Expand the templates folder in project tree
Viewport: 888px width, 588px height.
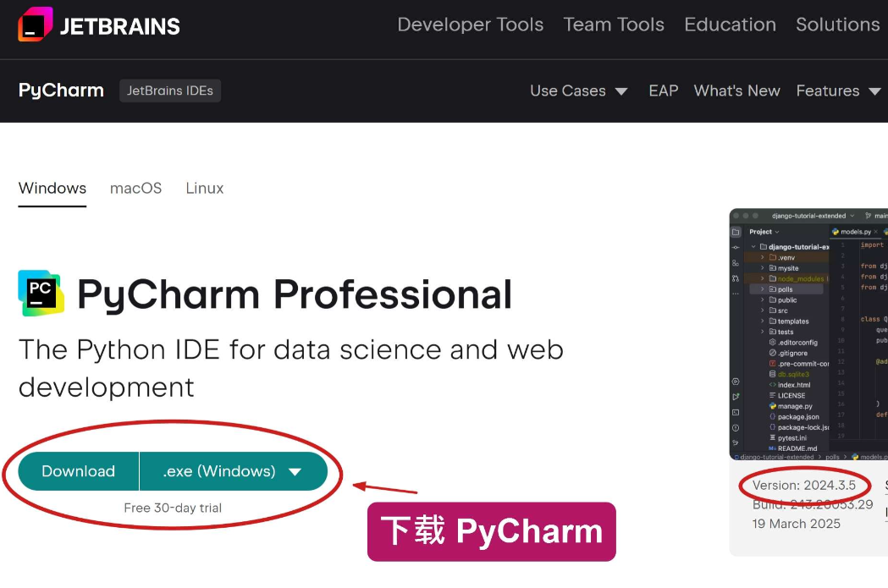[x=792, y=321]
